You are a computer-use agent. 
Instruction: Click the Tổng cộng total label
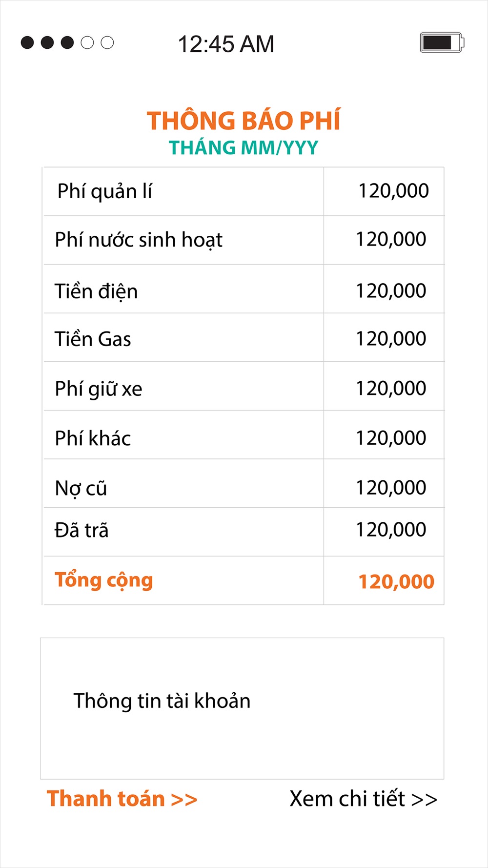[104, 580]
